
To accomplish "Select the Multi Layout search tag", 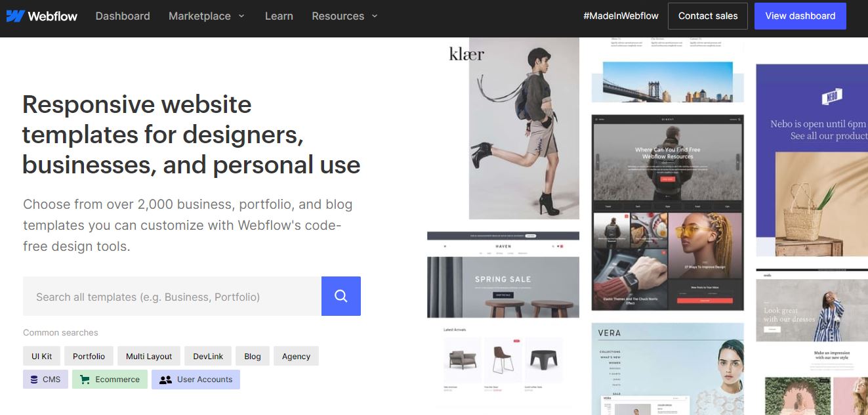I will coord(149,356).
